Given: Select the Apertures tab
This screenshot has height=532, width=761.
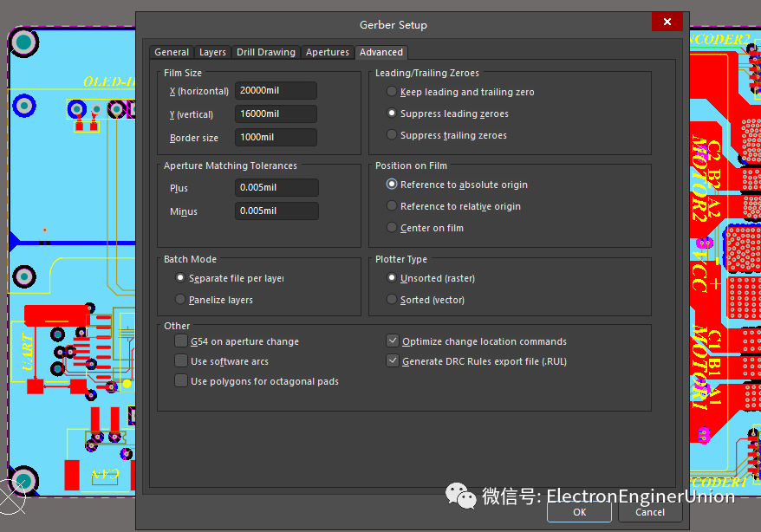Looking at the screenshot, I should pos(328,52).
